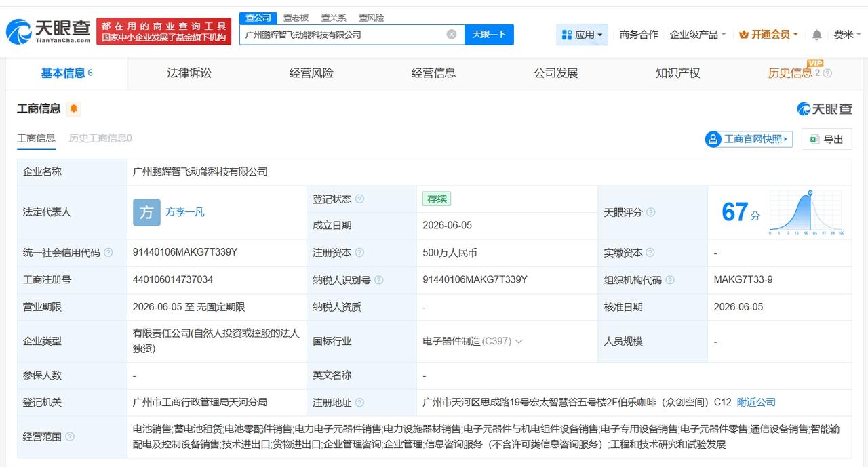This screenshot has height=467, width=868.
Task: Select the 经营范围 business scope text
Action: coord(486,437)
